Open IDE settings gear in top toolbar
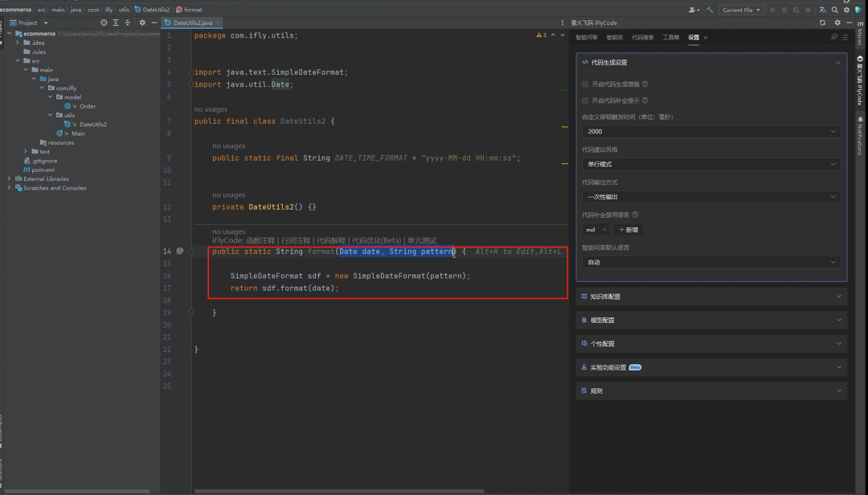The image size is (868, 495). [x=846, y=10]
